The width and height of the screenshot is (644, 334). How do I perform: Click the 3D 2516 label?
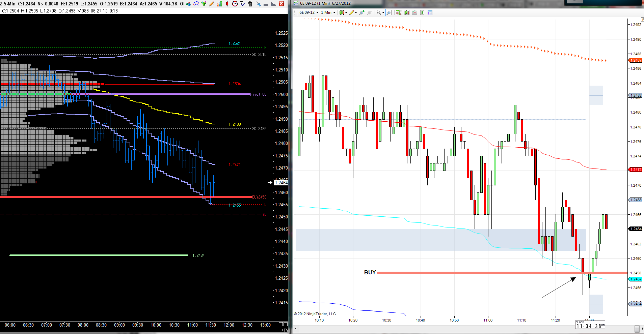[x=259, y=55]
